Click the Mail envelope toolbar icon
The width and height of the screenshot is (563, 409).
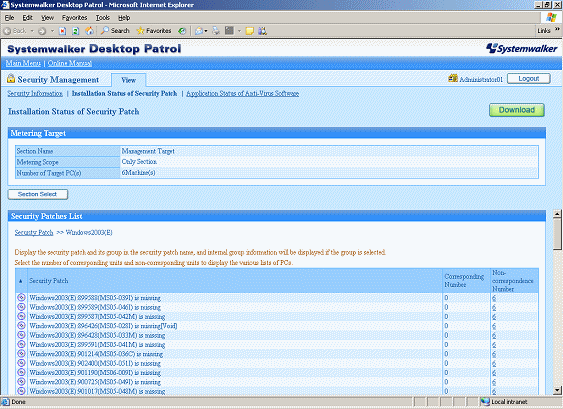(x=199, y=31)
